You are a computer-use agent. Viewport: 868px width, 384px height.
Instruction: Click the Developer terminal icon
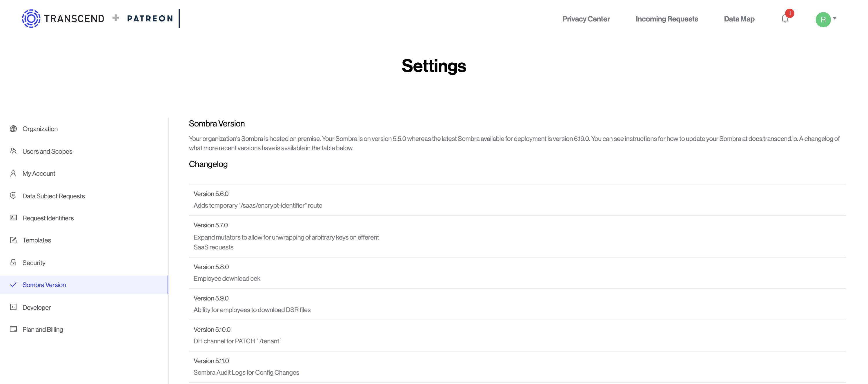tap(13, 307)
